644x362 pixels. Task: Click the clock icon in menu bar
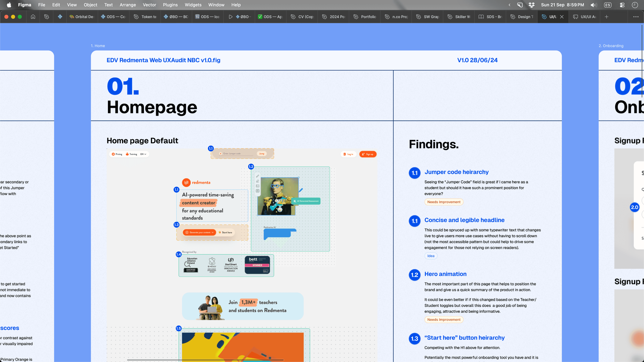tap(635, 5)
